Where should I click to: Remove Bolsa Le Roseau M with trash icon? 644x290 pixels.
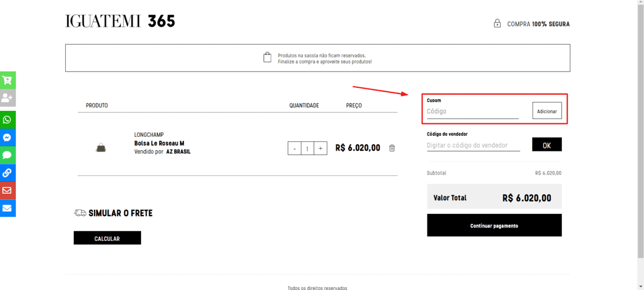pos(392,148)
